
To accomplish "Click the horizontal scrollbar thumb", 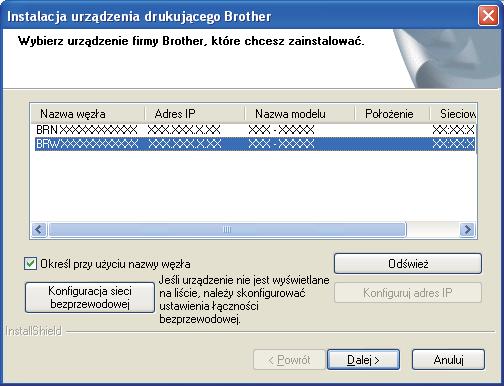I will click(x=227, y=229).
